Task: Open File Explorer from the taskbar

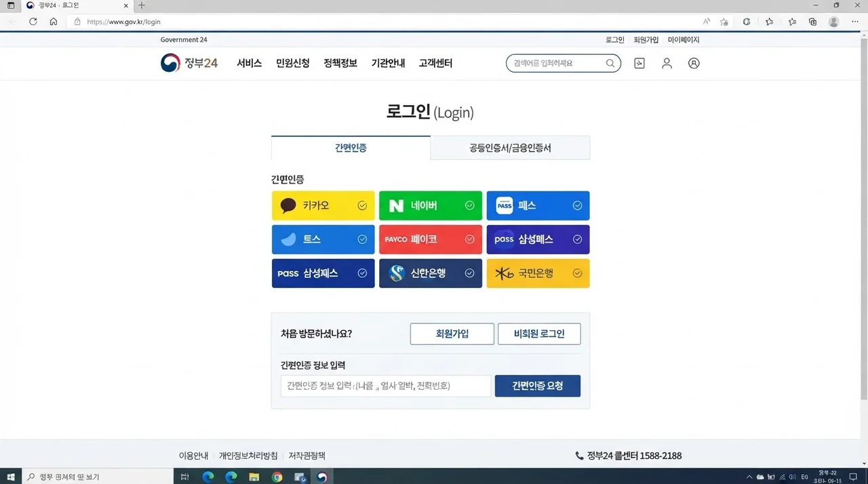Action: [254, 477]
